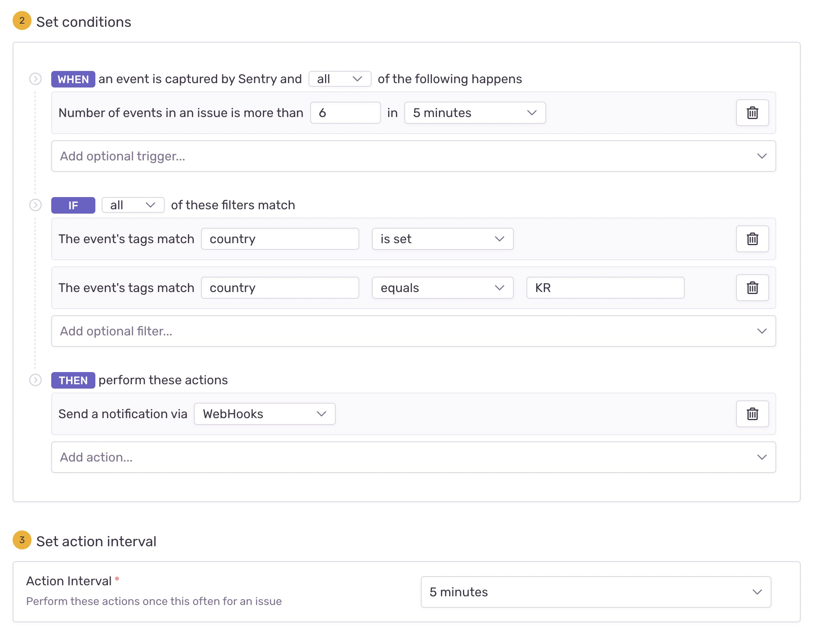Open the Action Interval dropdown
Image resolution: width=818 pixels, height=644 pixels.
click(595, 592)
